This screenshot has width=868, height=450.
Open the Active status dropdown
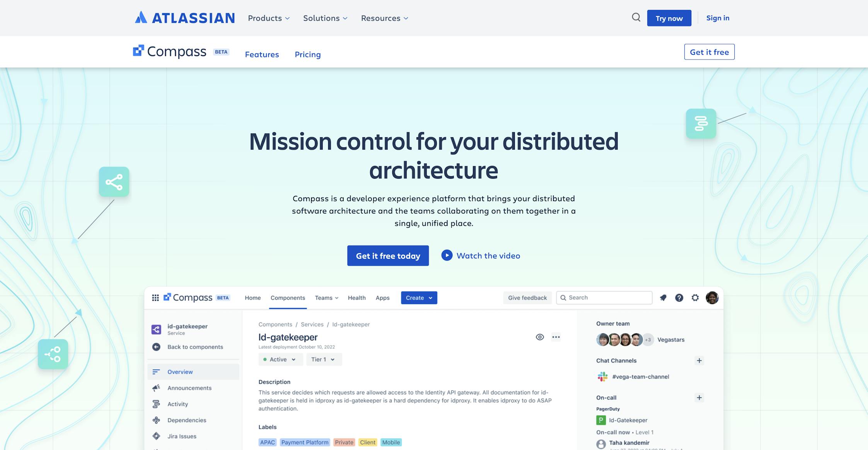281,360
